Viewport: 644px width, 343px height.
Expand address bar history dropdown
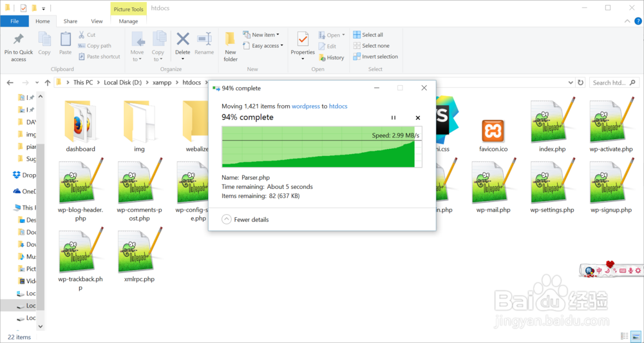click(571, 83)
